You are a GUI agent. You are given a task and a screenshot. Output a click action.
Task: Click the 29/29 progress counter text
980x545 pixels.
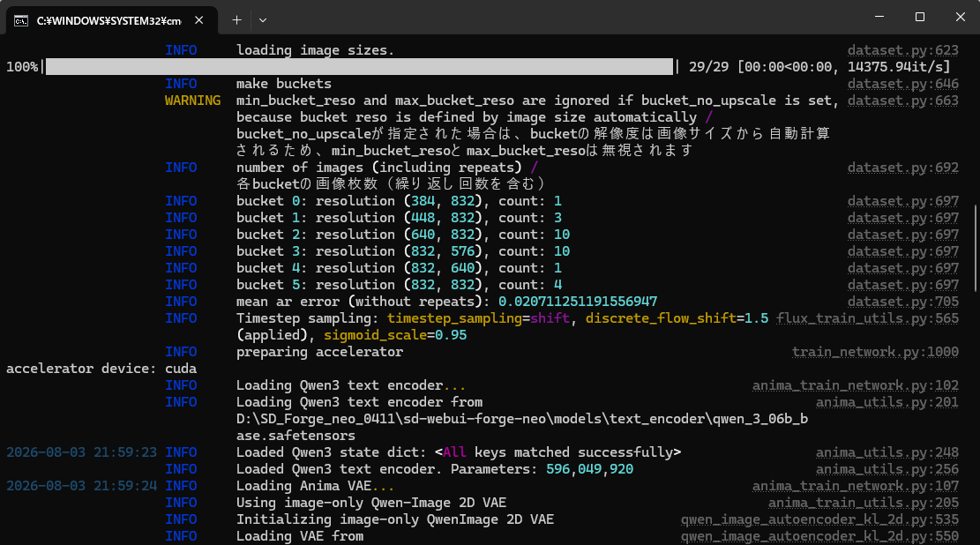(708, 67)
